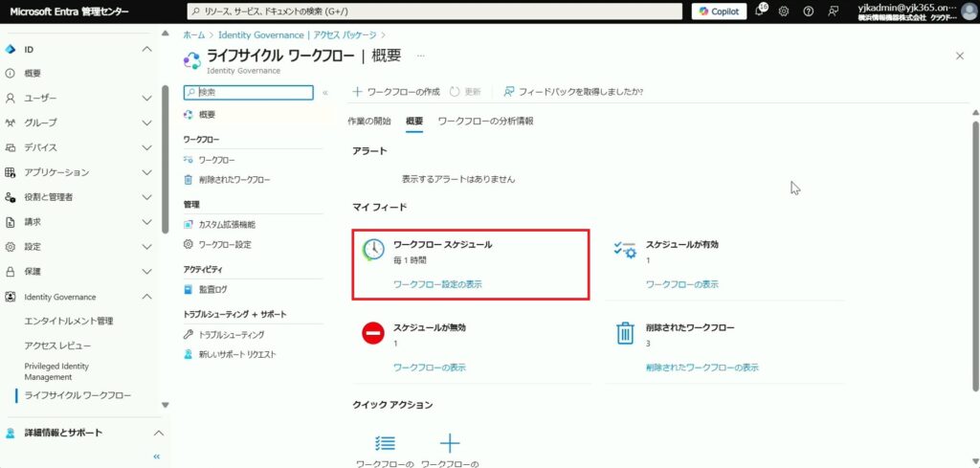Click the schedule enabled checklist icon
Image resolution: width=980 pixels, height=468 pixels.
pos(625,250)
